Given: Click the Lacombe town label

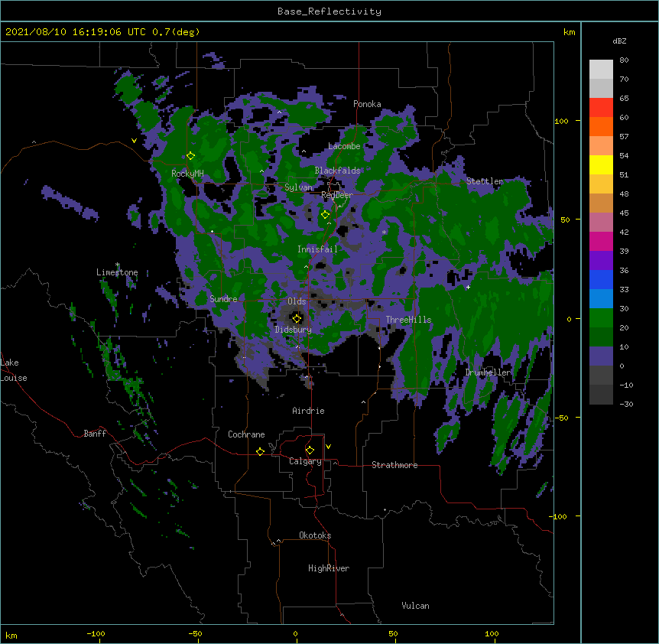Looking at the screenshot, I should (344, 146).
